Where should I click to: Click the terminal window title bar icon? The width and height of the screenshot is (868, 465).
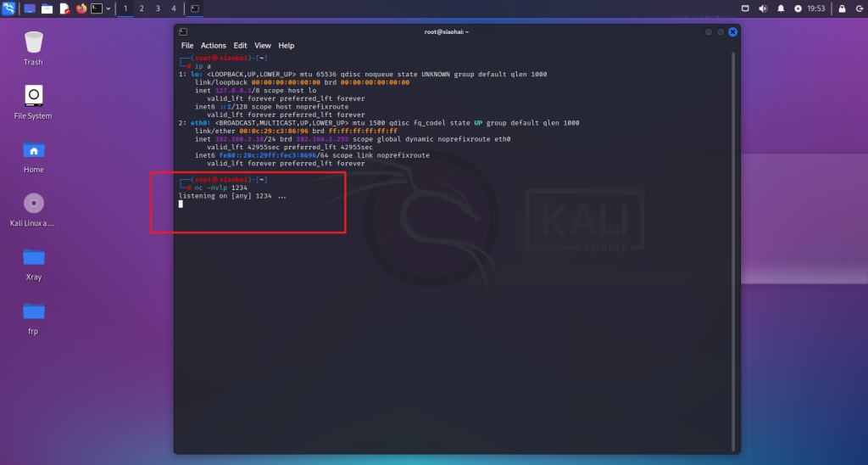coord(183,32)
